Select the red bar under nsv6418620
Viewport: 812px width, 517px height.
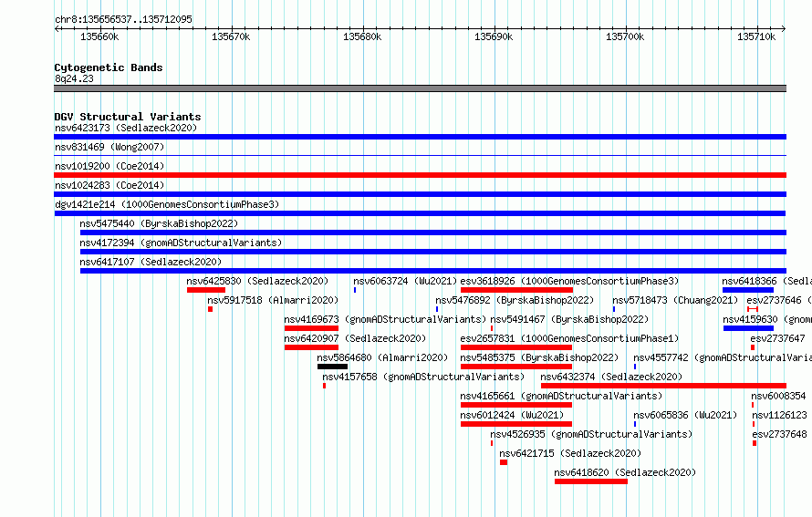591,481
